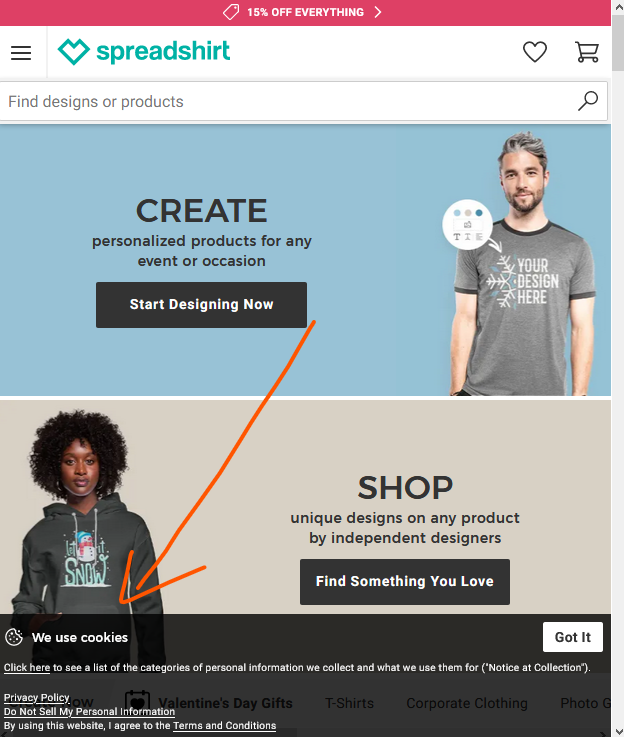Open the wishlist heart icon
The height and width of the screenshot is (737, 624).
[x=535, y=52]
